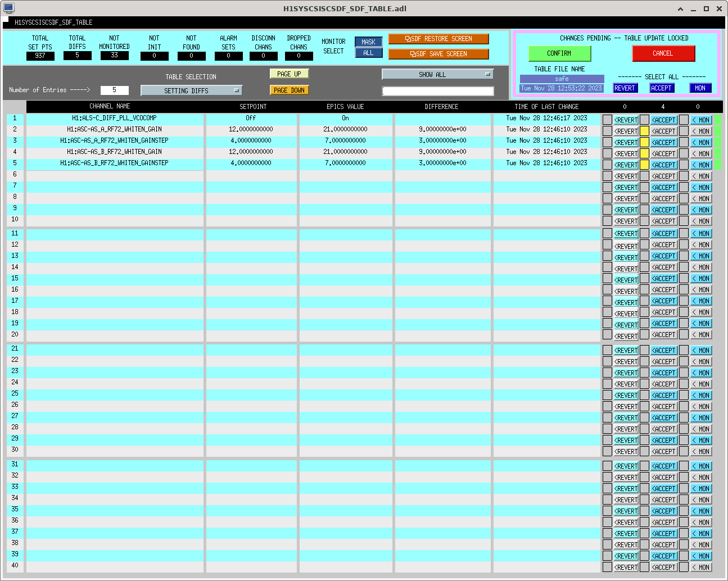Click REVERT for row 1
The image size is (728, 581).
pyautogui.click(x=626, y=120)
